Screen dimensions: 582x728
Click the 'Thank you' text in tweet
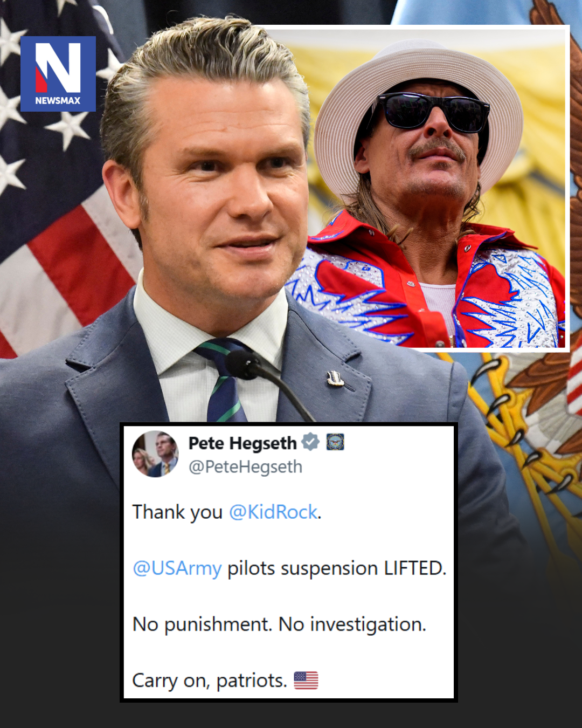[177, 512]
